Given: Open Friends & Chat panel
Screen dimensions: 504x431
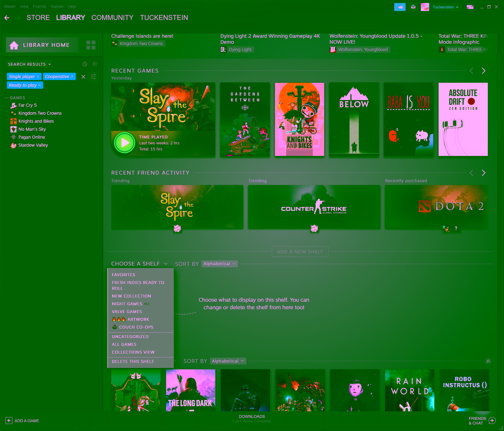Looking at the screenshot, I should pyautogui.click(x=482, y=421).
